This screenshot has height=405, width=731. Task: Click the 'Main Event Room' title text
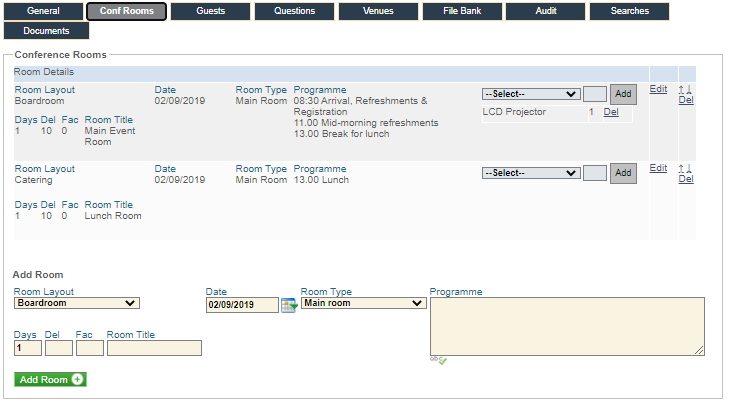110,137
